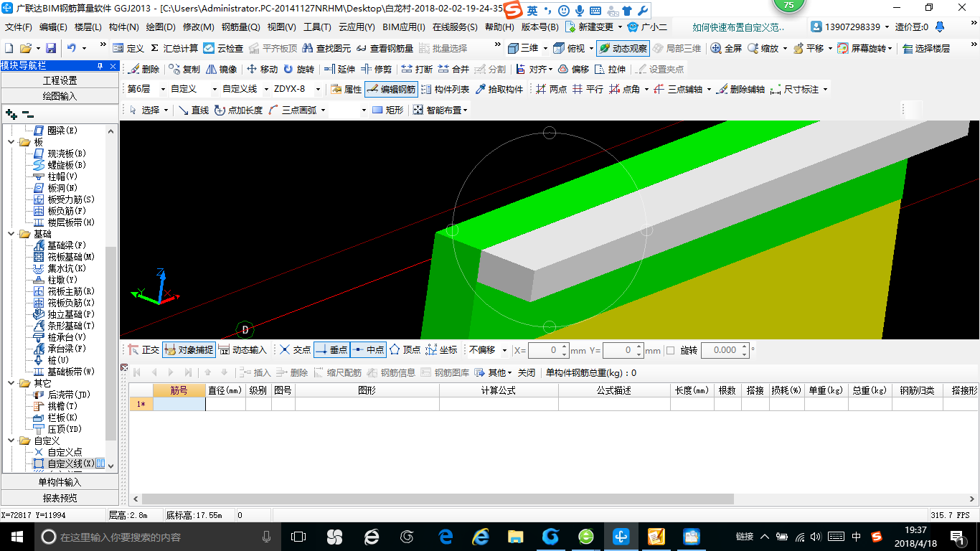The image size is (980, 551).
Task: Open the 构件(N) menu
Action: coord(123,27)
